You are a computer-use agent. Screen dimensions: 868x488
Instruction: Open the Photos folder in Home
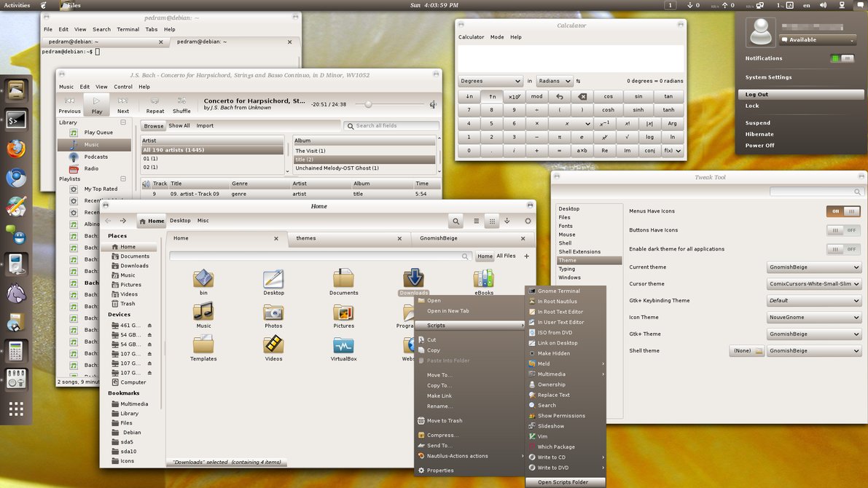[x=273, y=313]
